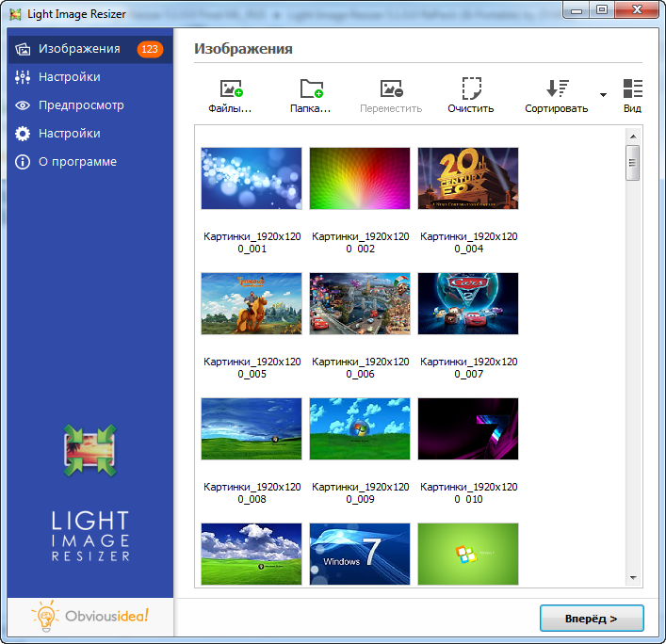666x644 pixels.
Task: Click the Light Image Resizer logo picture
Action: tap(90, 450)
